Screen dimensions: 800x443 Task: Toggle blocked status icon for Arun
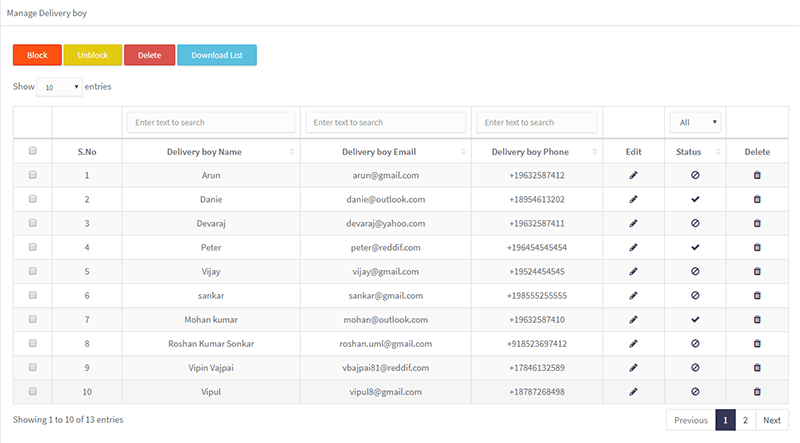[695, 175]
